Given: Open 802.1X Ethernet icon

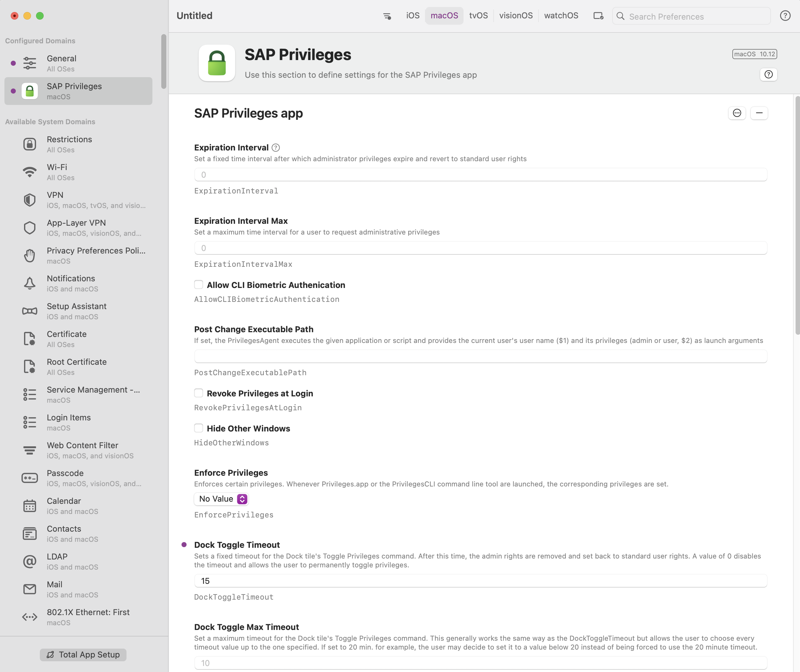Looking at the screenshot, I should 30,617.
